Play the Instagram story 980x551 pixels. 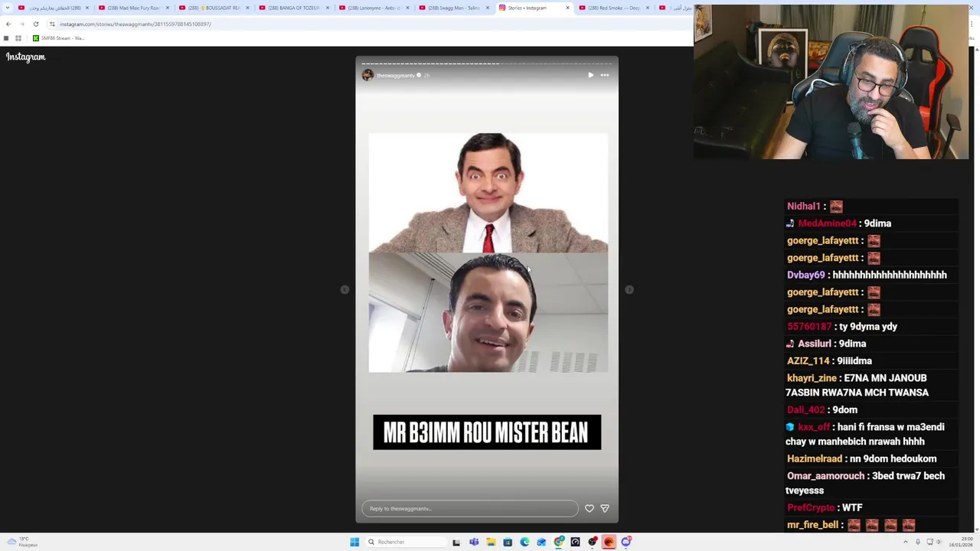[x=590, y=75]
